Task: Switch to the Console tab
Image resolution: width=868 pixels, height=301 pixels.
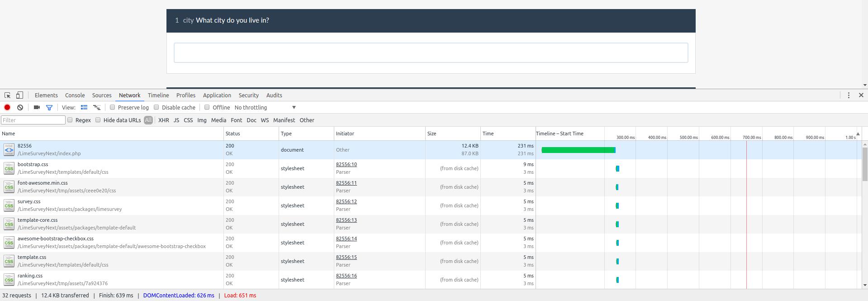Action: point(75,95)
